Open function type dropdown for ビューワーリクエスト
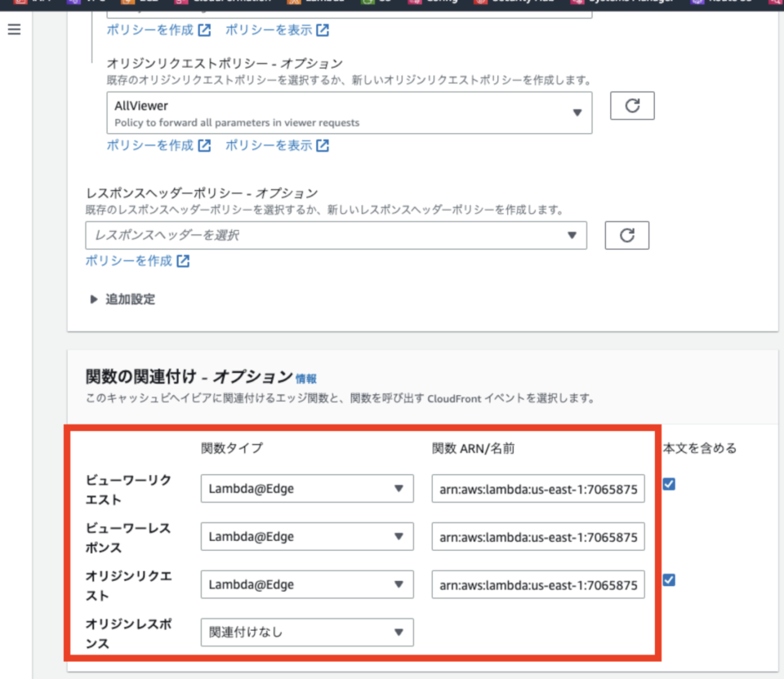This screenshot has width=784, height=679. [x=307, y=489]
